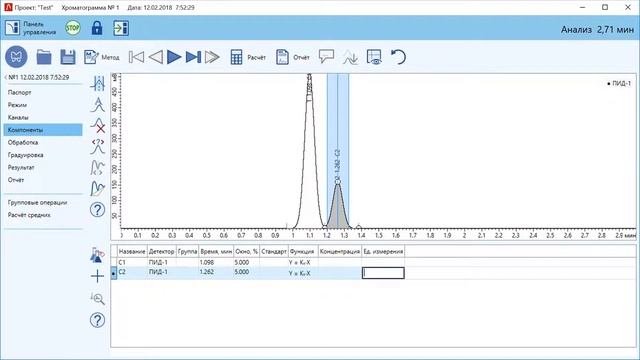Open the Обработка section
Image resolution: width=640 pixels, height=360 pixels.
tap(23, 142)
